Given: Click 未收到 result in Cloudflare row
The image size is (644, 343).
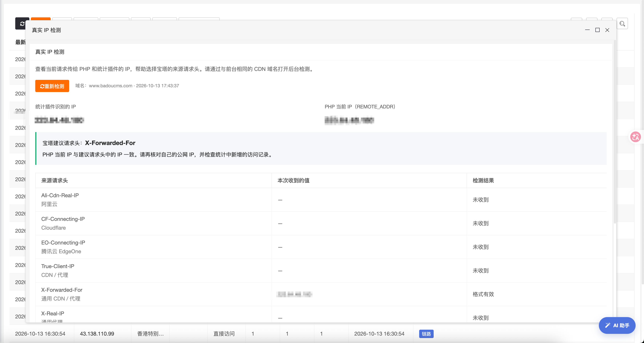Looking at the screenshot, I should (481, 223).
